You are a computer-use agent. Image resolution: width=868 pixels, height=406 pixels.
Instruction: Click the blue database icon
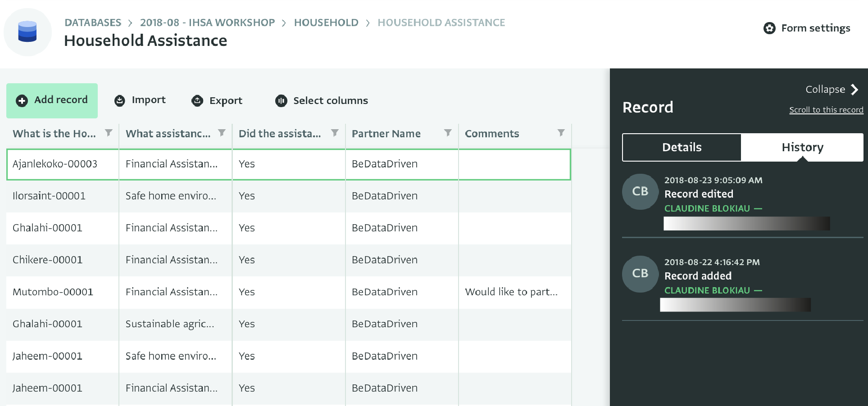coord(27,32)
